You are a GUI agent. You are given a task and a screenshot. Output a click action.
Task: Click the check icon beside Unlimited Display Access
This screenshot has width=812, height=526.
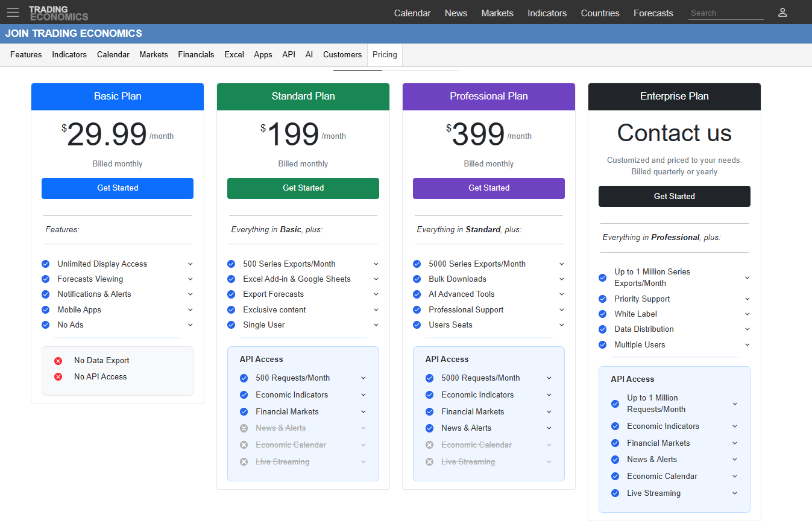(45, 264)
